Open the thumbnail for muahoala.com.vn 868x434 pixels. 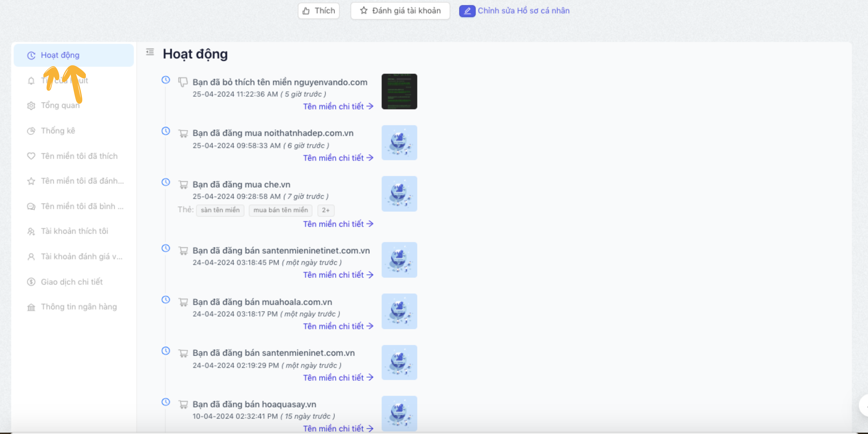click(x=399, y=311)
